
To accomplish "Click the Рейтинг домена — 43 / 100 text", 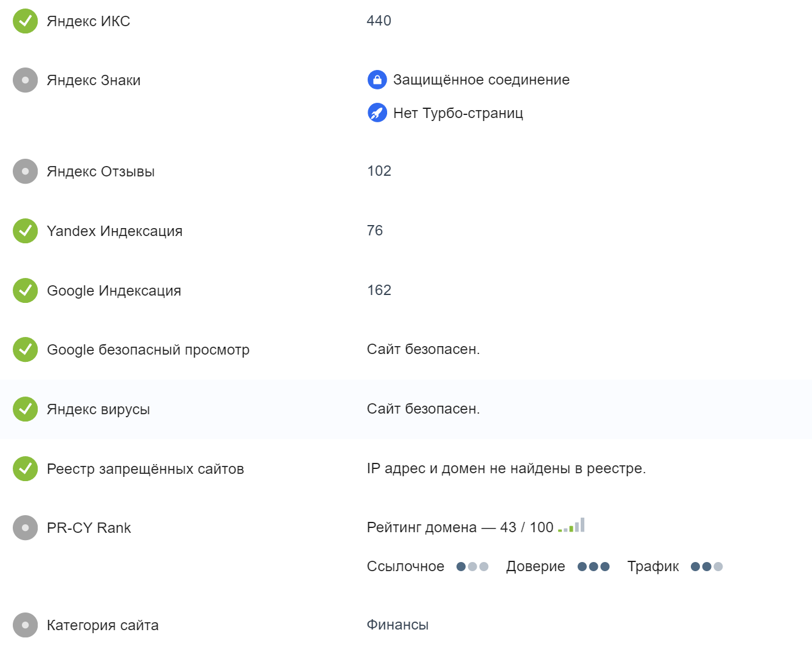I will pyautogui.click(x=460, y=527).
